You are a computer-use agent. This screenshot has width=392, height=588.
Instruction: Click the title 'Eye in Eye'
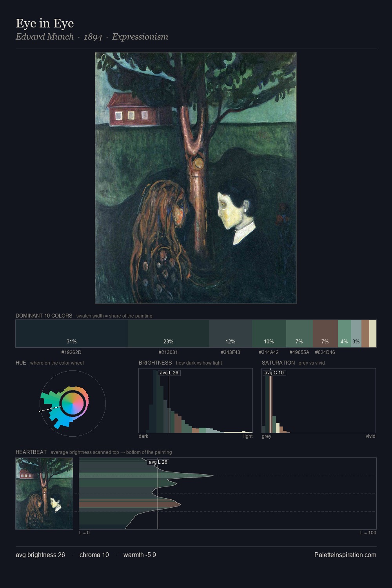click(x=45, y=23)
